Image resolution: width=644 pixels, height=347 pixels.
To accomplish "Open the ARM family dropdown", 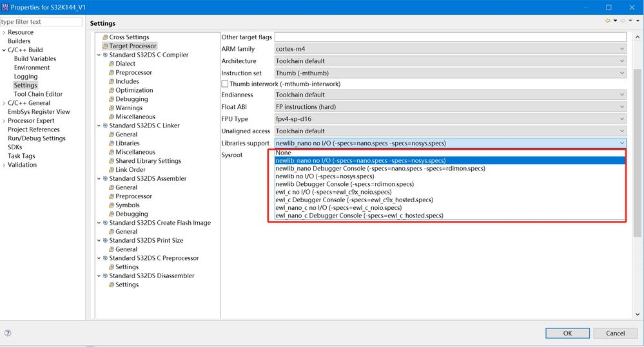I will click(451, 49).
